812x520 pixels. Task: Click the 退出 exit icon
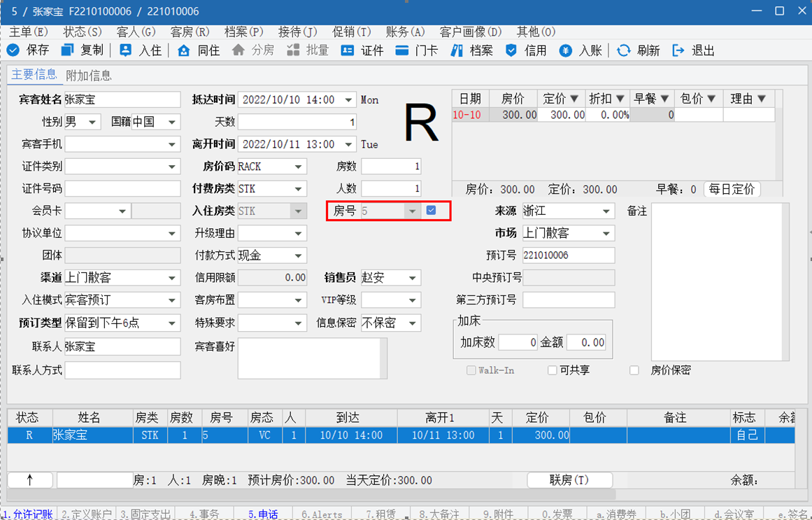click(x=678, y=50)
